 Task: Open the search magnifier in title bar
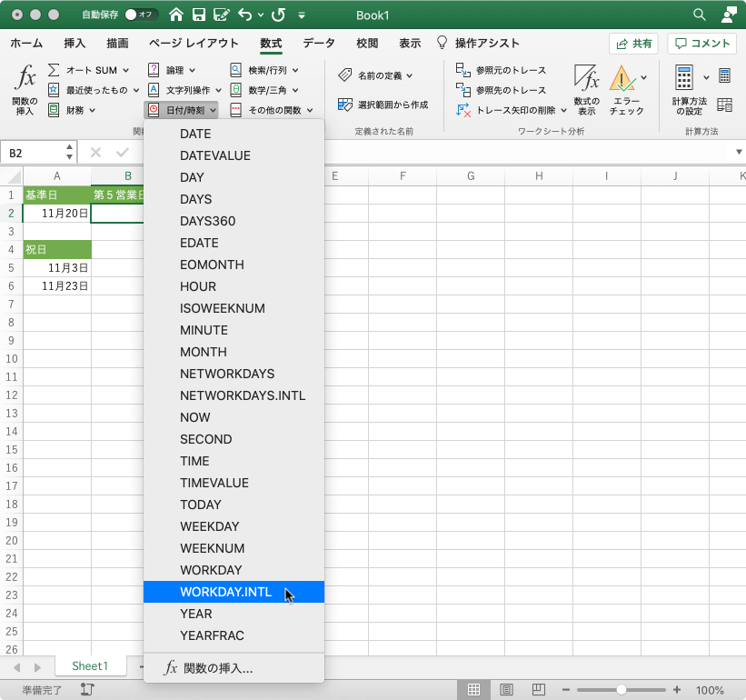click(699, 15)
